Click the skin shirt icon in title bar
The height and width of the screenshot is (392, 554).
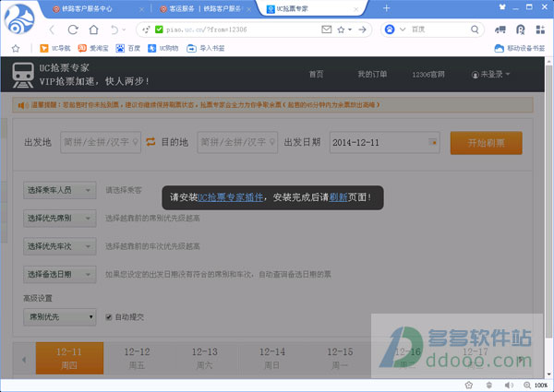click(x=502, y=7)
